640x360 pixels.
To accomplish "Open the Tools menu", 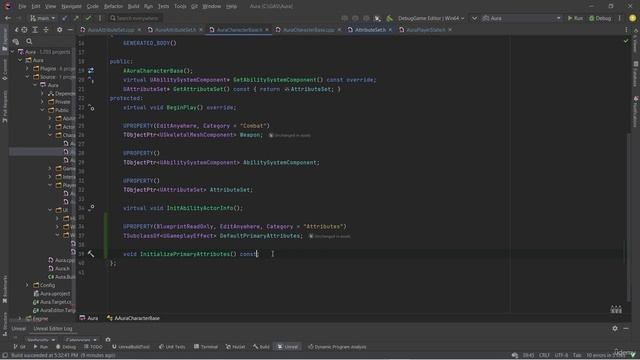I will [180, 7].
